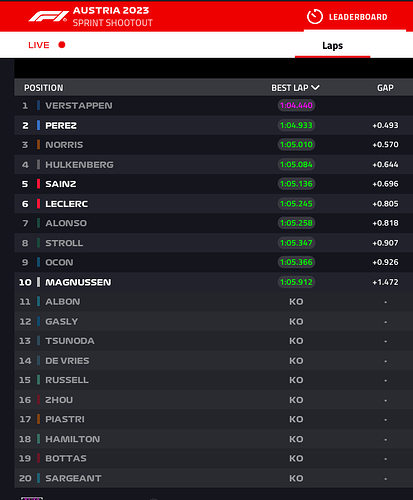The image size is (413, 500).
Task: Click the stopwatch Leaderboard icon
Action: click(x=315, y=17)
